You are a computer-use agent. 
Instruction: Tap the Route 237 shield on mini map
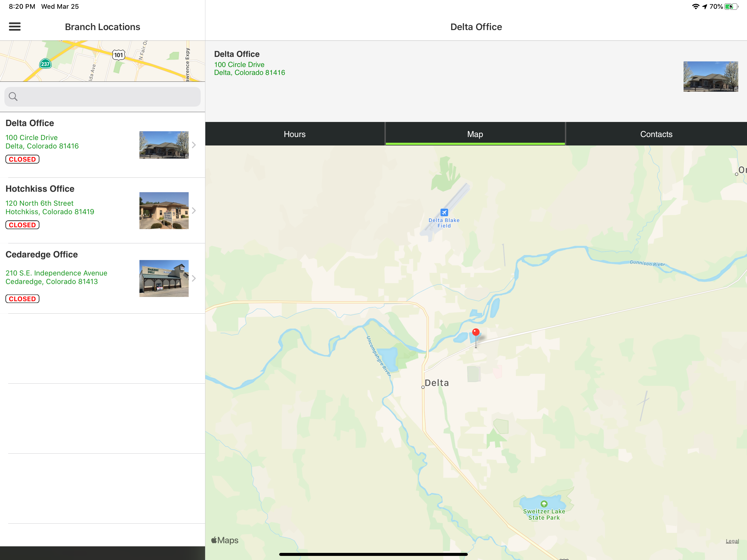pyautogui.click(x=45, y=64)
